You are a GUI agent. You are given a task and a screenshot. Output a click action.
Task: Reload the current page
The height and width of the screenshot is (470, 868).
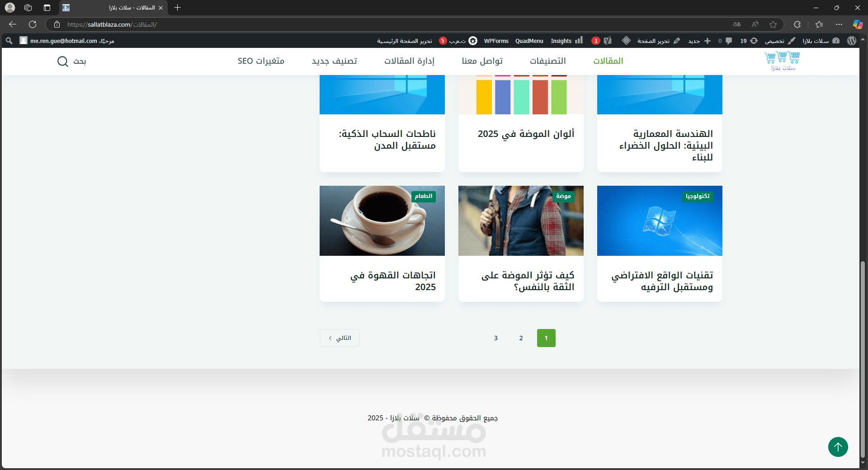[x=33, y=24]
